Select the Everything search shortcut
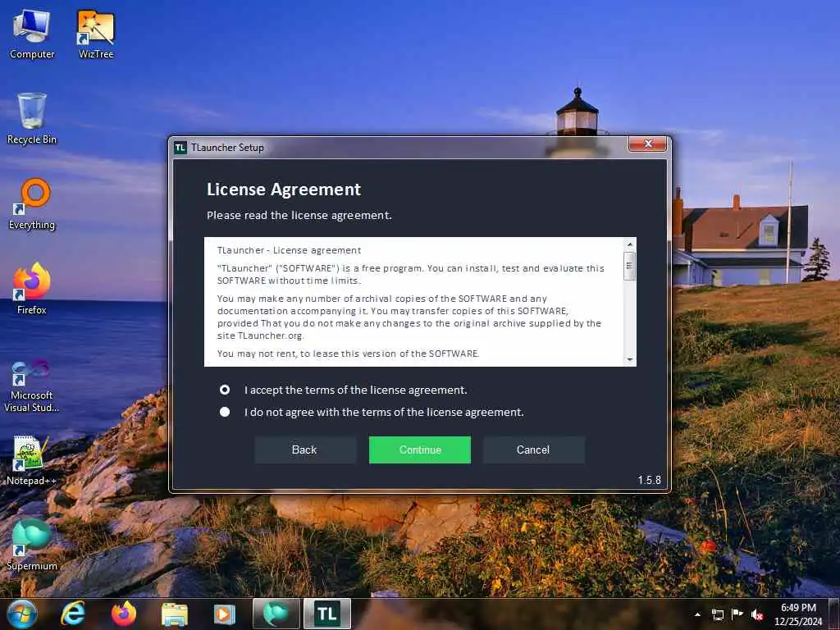 pos(32,203)
